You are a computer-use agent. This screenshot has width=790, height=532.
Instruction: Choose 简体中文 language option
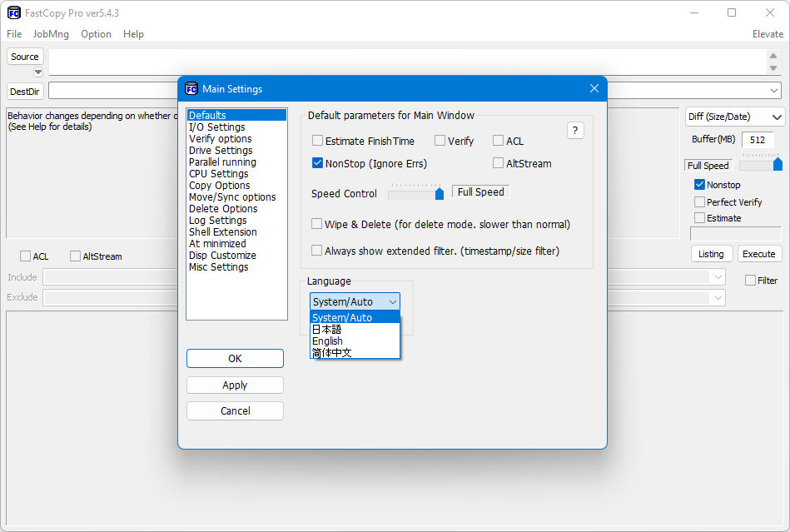point(355,353)
